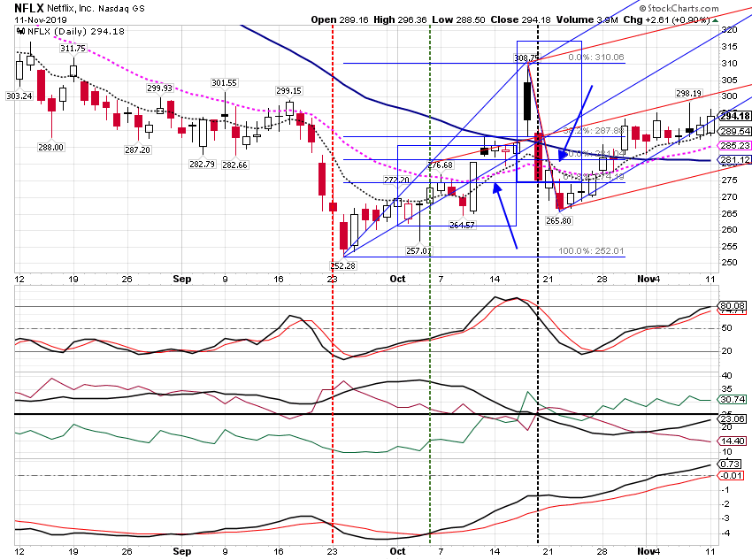The height and width of the screenshot is (560, 752).
Task: Click the 294.18 last price tag on axis
Action: tap(735, 116)
